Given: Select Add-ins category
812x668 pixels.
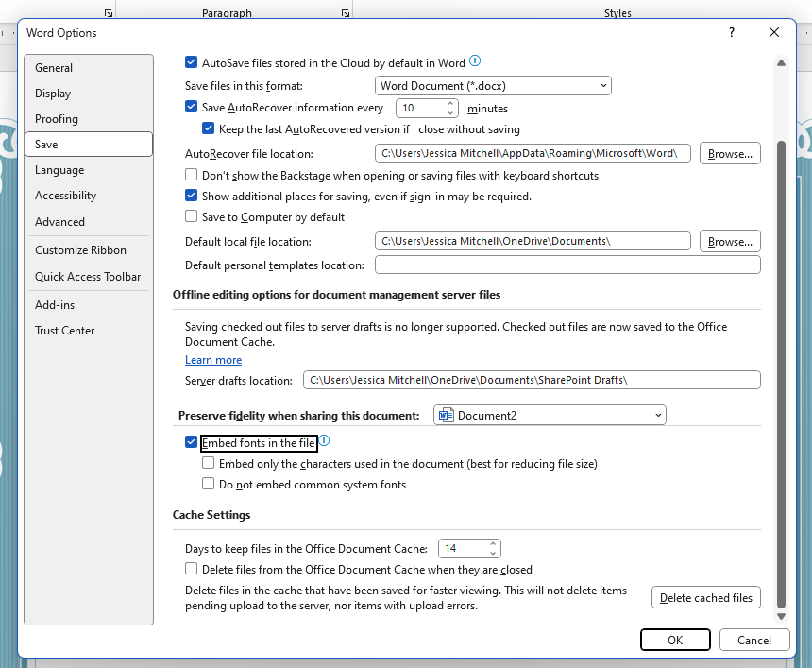Looking at the screenshot, I should click(89, 305).
